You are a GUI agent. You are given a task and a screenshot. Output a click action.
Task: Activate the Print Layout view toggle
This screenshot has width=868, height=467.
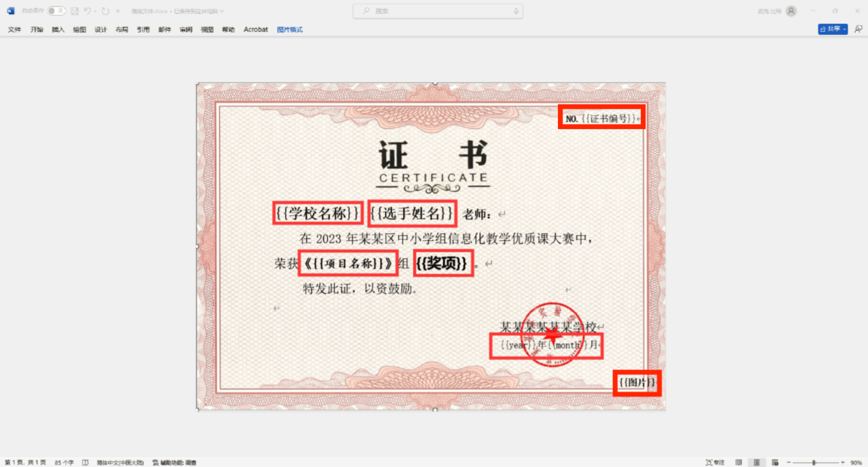pos(756,462)
